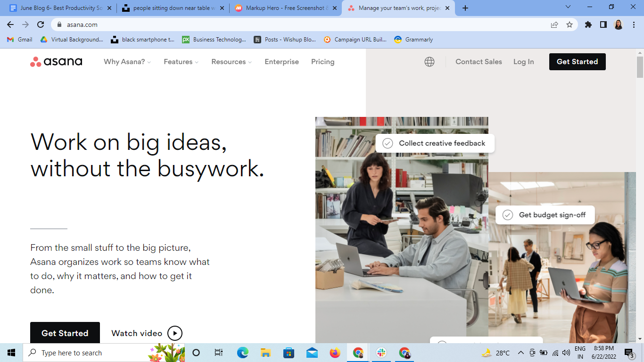Screen dimensions: 644x362
Task: Click the Cortana circle on the taskbar
Action: coord(196,353)
